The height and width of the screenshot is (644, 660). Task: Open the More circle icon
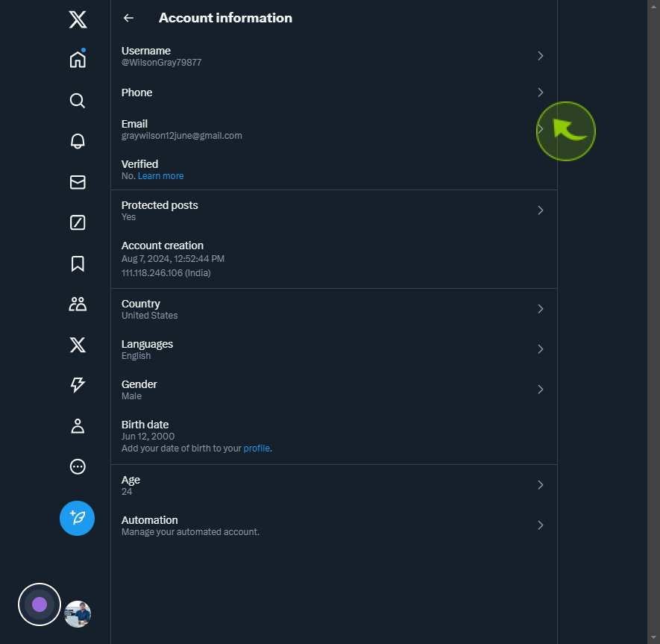click(x=78, y=466)
